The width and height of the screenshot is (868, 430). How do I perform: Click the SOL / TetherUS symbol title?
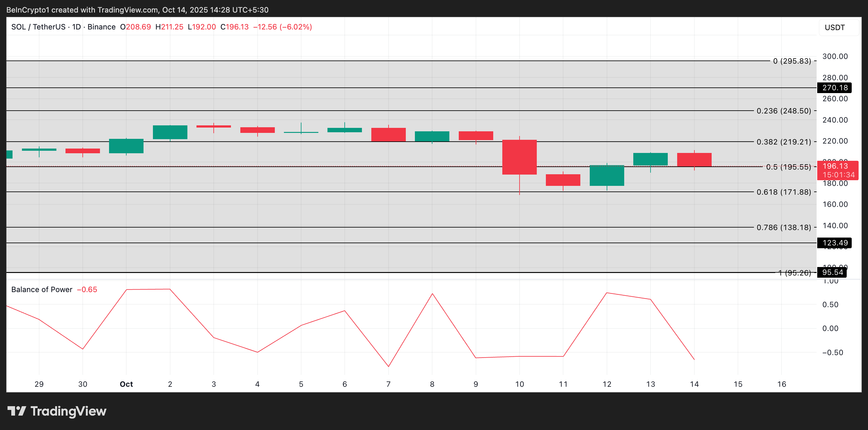pyautogui.click(x=38, y=27)
